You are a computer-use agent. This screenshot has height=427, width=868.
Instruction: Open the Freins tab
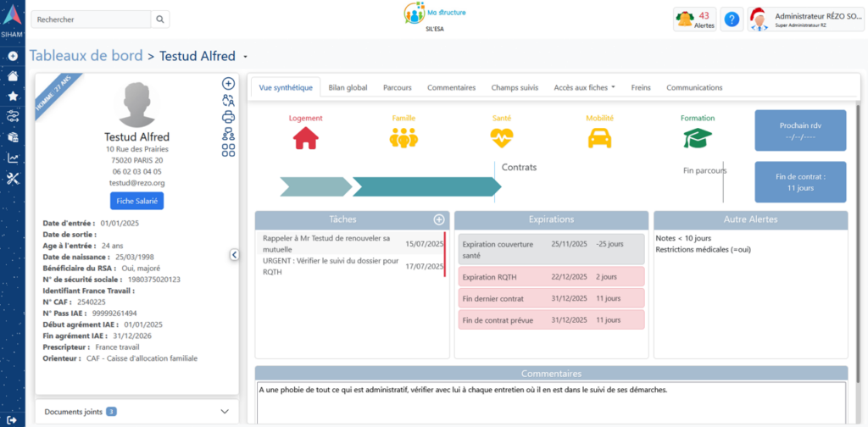click(x=641, y=87)
